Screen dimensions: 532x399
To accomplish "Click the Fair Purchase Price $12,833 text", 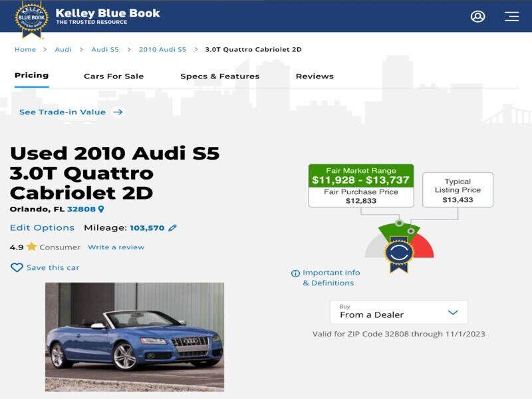I will [x=361, y=196].
